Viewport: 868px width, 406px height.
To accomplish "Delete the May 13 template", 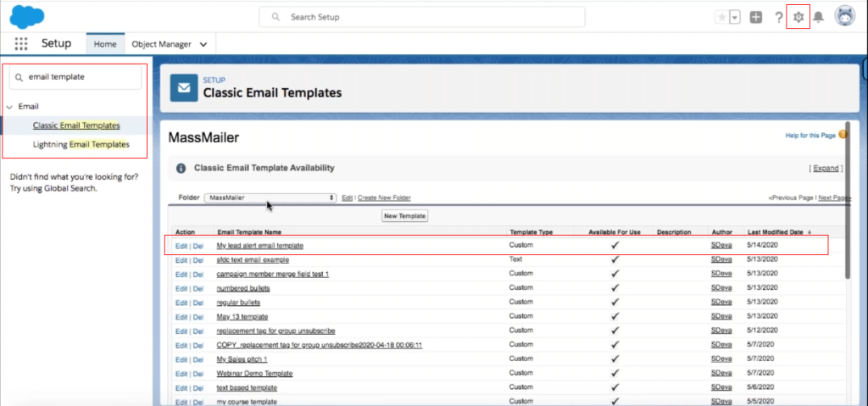I will [198, 317].
